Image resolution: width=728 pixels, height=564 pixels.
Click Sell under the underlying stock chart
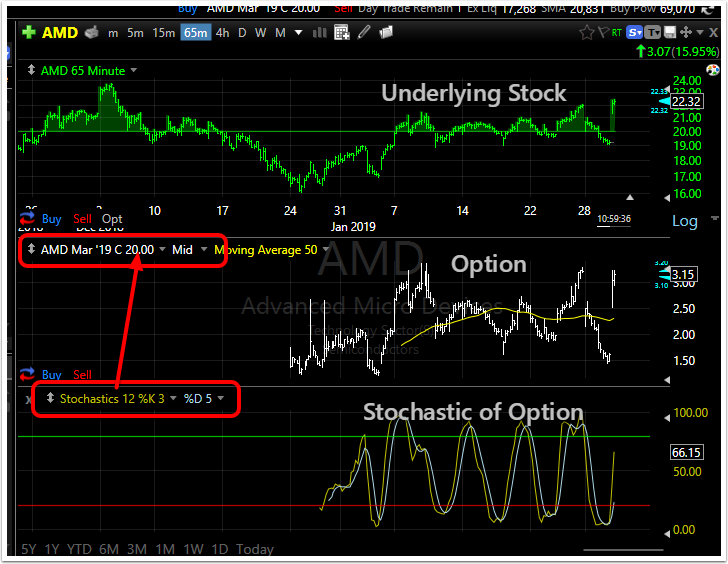point(82,219)
